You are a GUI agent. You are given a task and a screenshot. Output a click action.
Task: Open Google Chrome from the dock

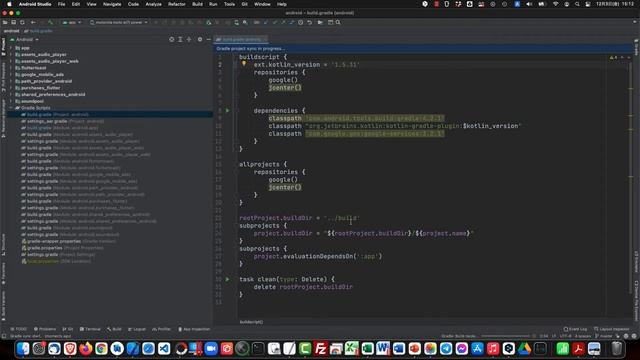[101, 349]
